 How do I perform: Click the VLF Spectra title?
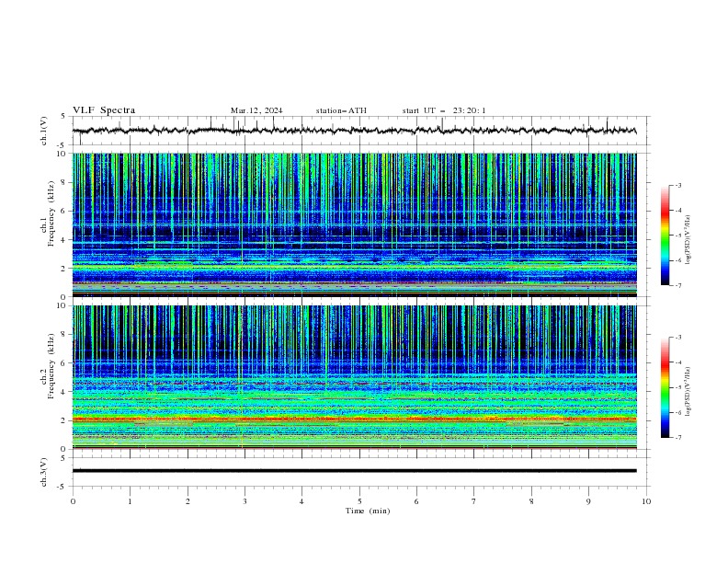point(104,110)
